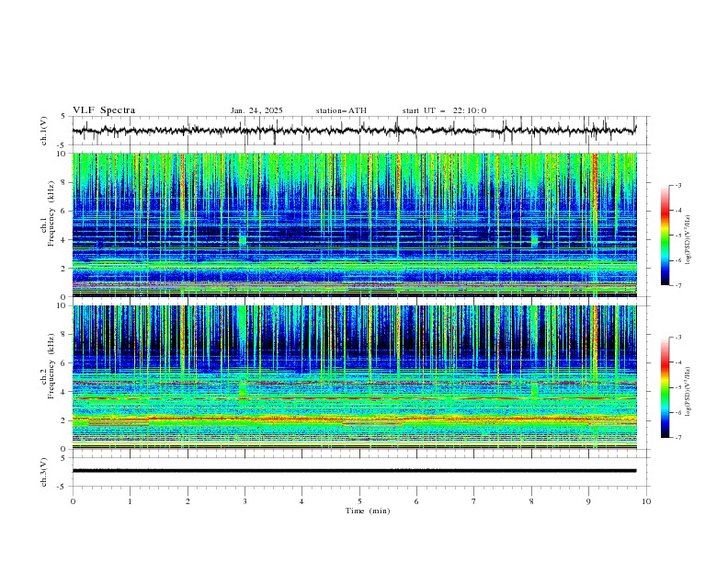Image resolution: width=728 pixels, height=563 pixels.
Task: Click the "5" tick on the time axis
Action: click(359, 501)
